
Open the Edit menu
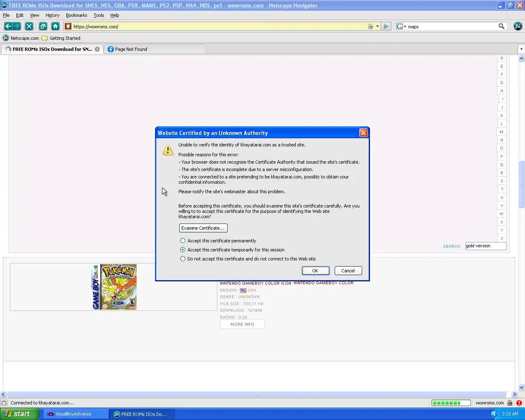click(x=20, y=15)
